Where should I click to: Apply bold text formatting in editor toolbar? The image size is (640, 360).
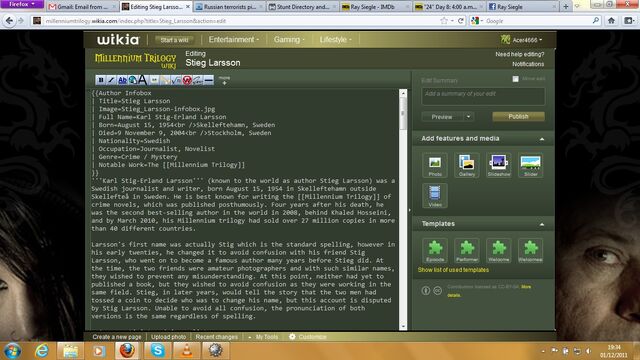(x=100, y=80)
